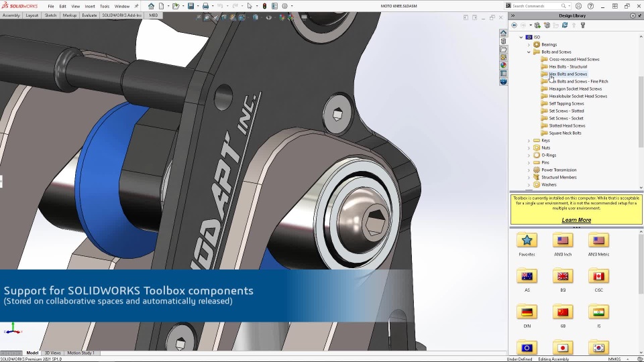Switch to the Motion Study 1 tab
Viewport: 644px width, 362px height.
(x=81, y=353)
